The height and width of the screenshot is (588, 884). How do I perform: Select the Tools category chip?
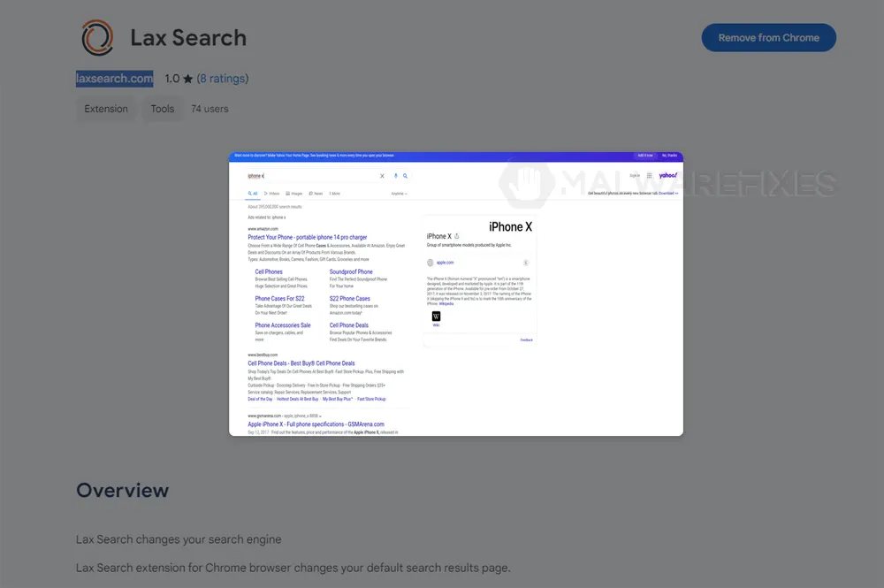(x=163, y=109)
